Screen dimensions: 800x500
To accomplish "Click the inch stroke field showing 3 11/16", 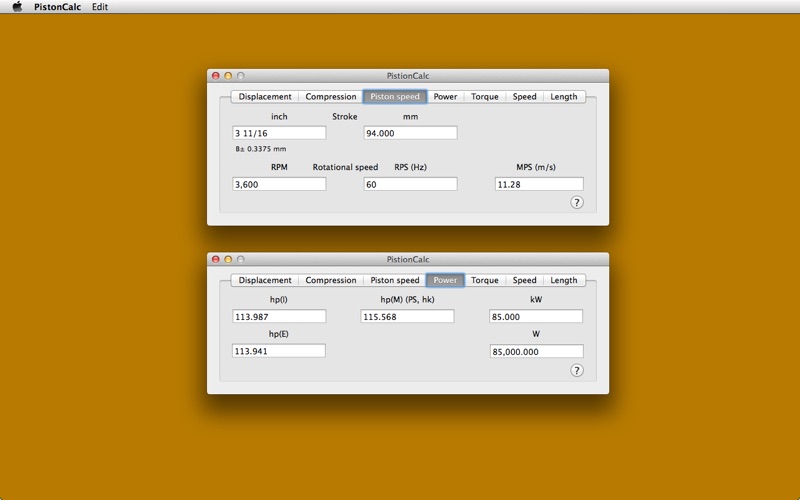I will click(279, 133).
